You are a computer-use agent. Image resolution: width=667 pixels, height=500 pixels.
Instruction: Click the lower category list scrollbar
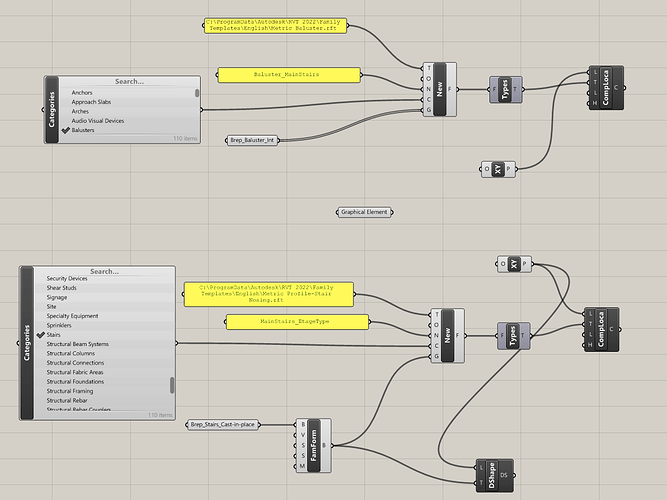pos(172,385)
